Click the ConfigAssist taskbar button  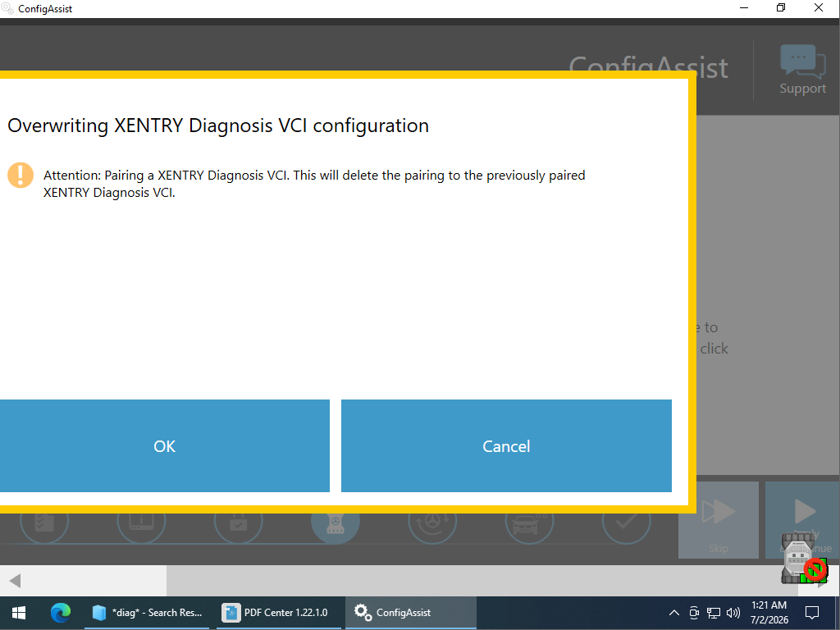pos(410,612)
